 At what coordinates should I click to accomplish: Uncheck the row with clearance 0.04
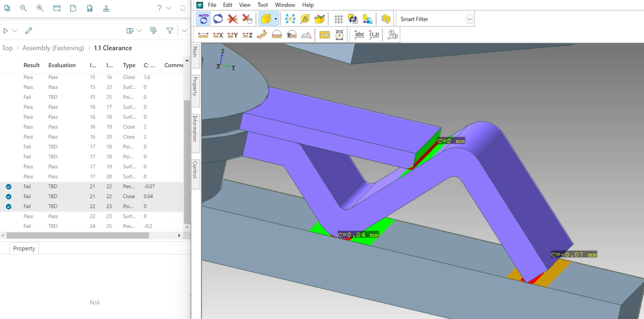click(x=9, y=196)
